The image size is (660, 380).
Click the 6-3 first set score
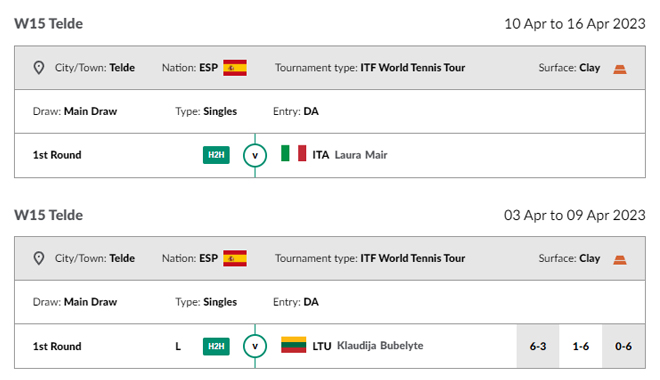(538, 346)
